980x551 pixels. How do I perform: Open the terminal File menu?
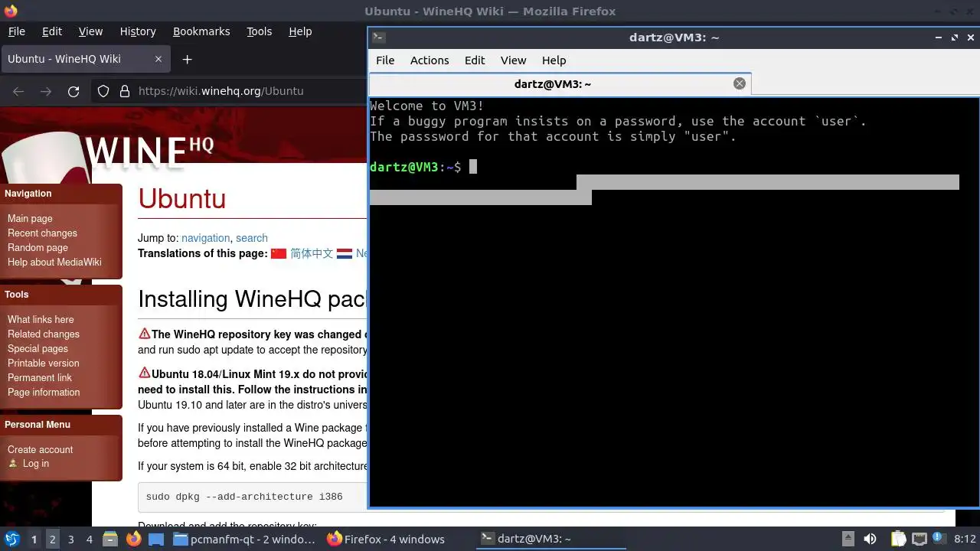point(385,60)
